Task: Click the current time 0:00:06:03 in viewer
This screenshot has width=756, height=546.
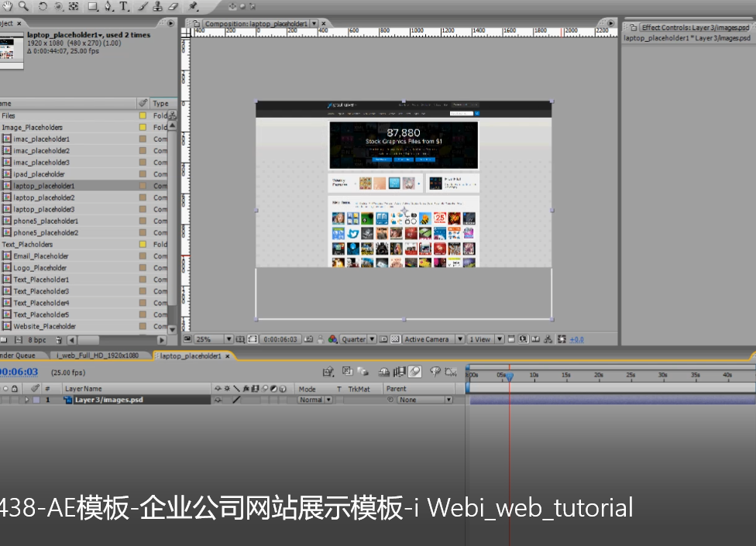Action: [x=280, y=339]
